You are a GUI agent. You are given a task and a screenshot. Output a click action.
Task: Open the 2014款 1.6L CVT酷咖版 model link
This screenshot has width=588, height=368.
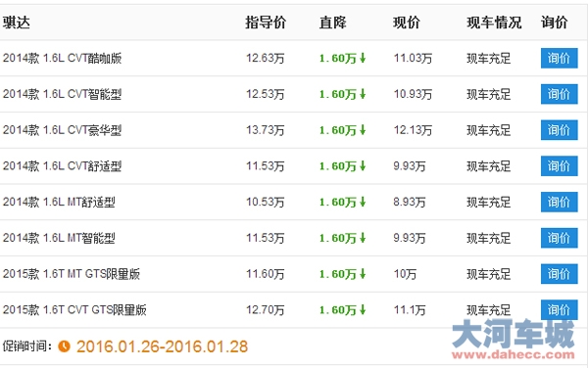[x=63, y=58]
